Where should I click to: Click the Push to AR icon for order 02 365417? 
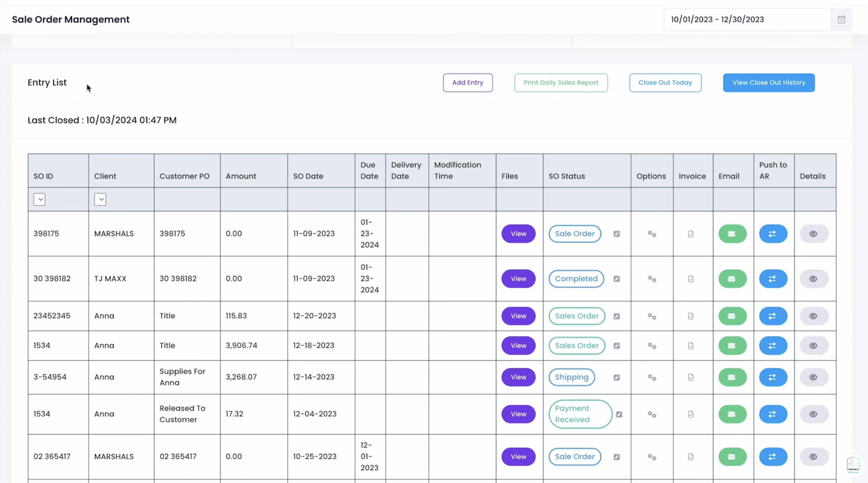coord(772,456)
